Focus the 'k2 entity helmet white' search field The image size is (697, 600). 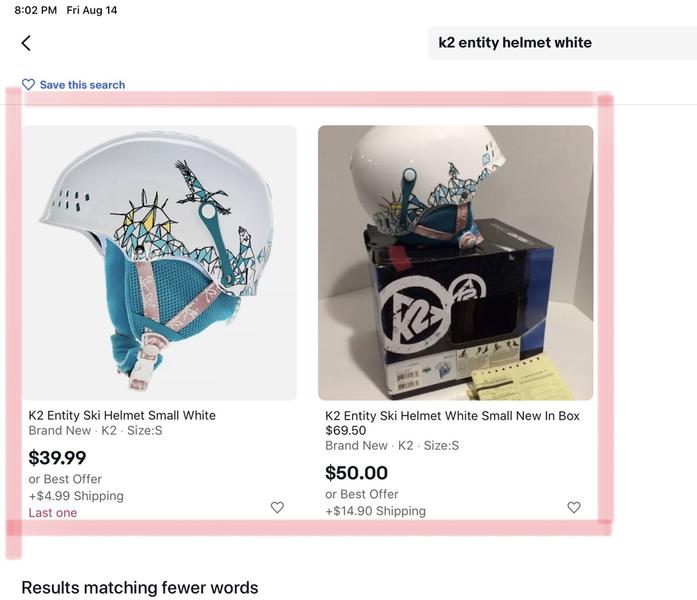coord(562,43)
